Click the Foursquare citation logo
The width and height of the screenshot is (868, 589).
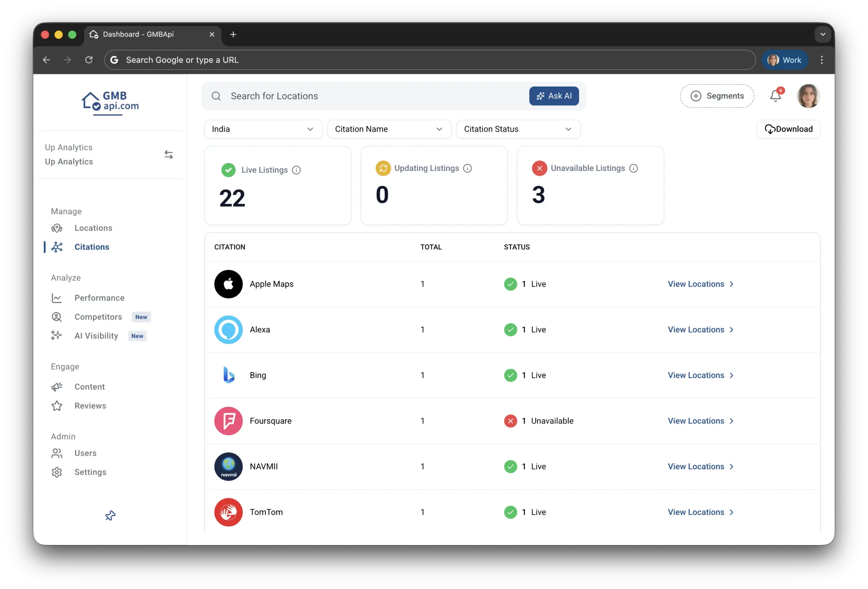[228, 421]
